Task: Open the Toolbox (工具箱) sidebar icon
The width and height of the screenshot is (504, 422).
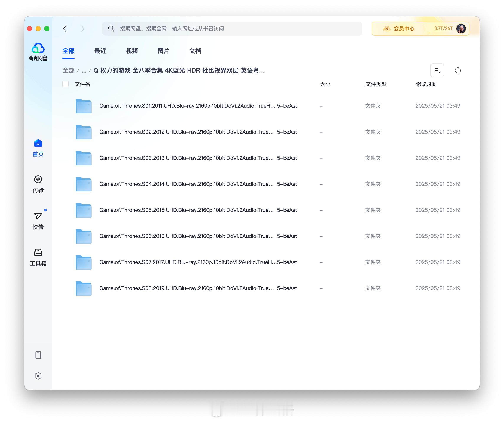Action: (x=38, y=252)
